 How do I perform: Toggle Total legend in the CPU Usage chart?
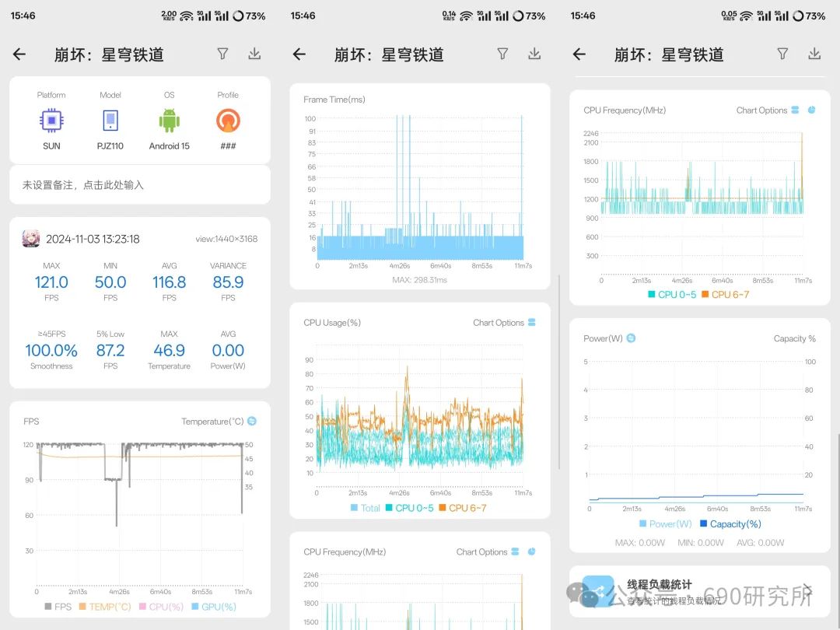[x=366, y=508]
